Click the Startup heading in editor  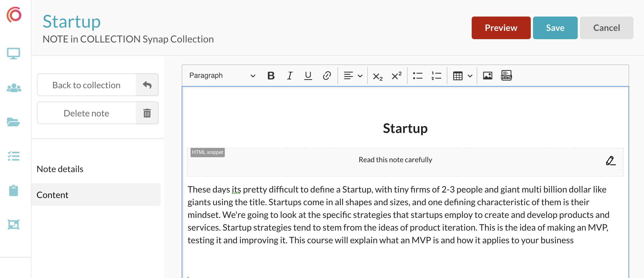(405, 129)
